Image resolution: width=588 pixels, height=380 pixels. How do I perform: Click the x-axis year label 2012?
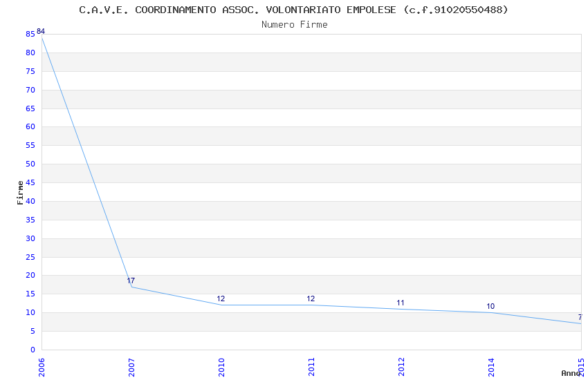(x=401, y=368)
